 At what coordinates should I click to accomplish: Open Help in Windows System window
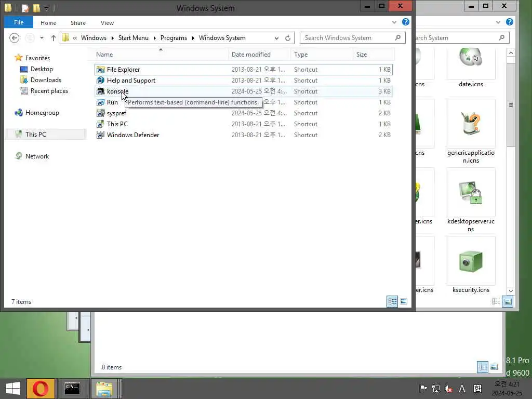point(405,22)
